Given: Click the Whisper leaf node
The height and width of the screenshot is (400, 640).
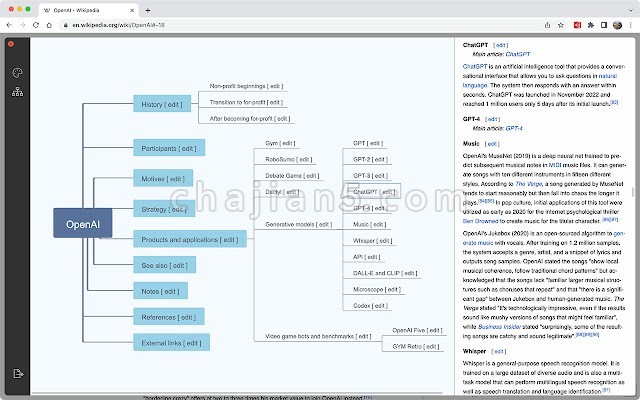Looking at the screenshot, I should 372,241.
